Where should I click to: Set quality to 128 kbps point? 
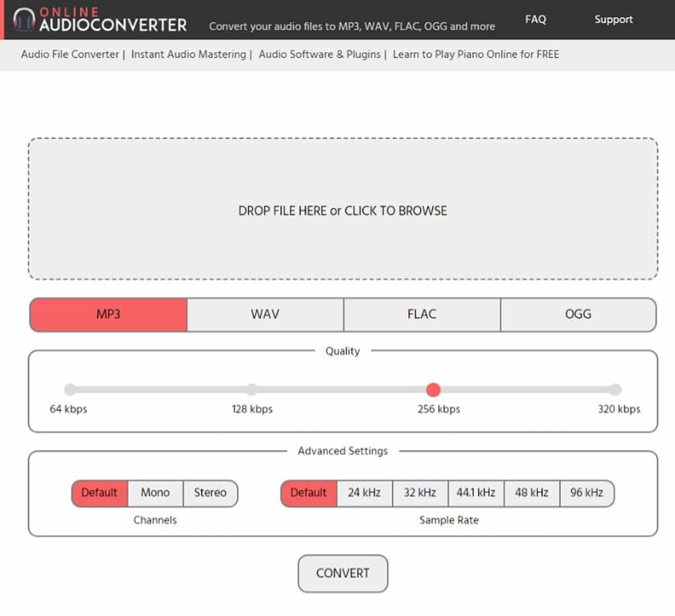click(x=252, y=390)
